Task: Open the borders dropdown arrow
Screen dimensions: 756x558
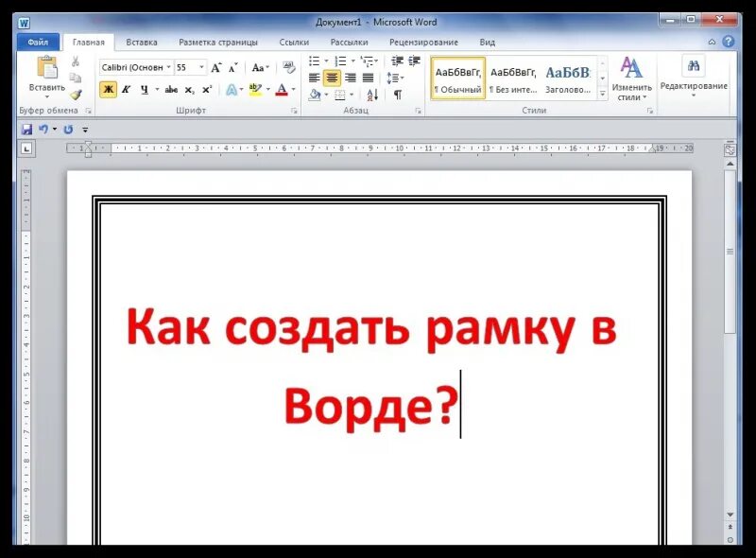Action: click(352, 95)
